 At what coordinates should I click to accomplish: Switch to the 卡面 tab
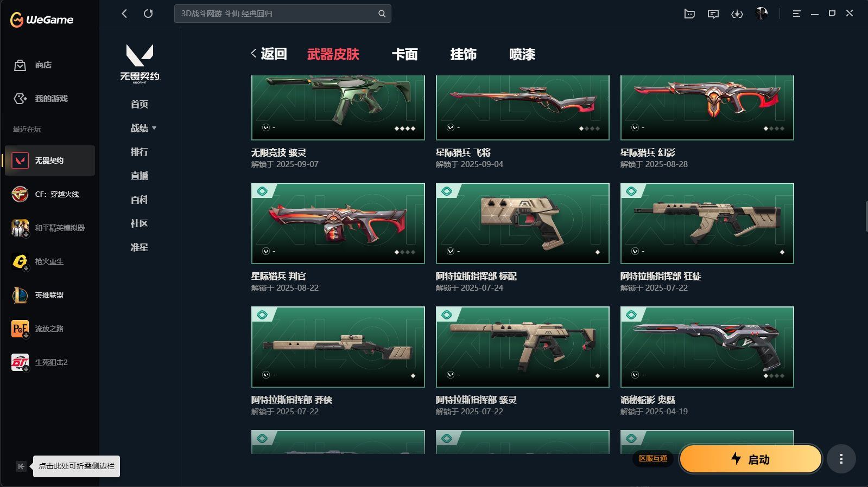click(405, 54)
